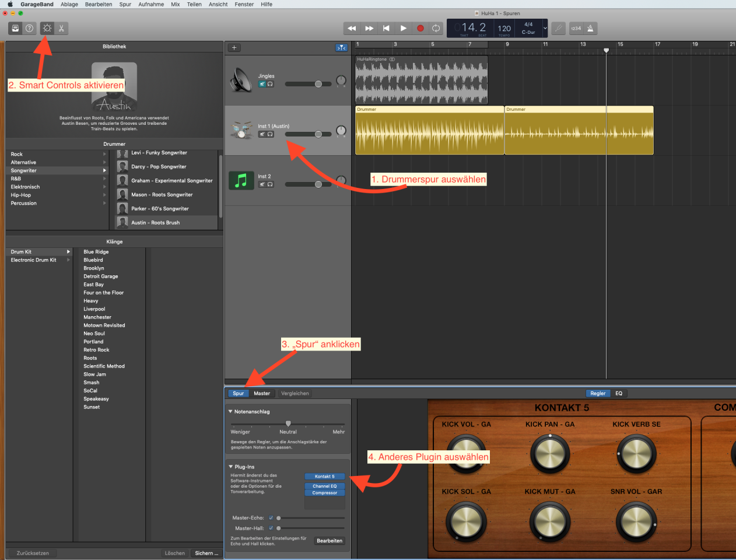Click the KICK VERB SE knob
The image size is (736, 560).
coord(636,453)
